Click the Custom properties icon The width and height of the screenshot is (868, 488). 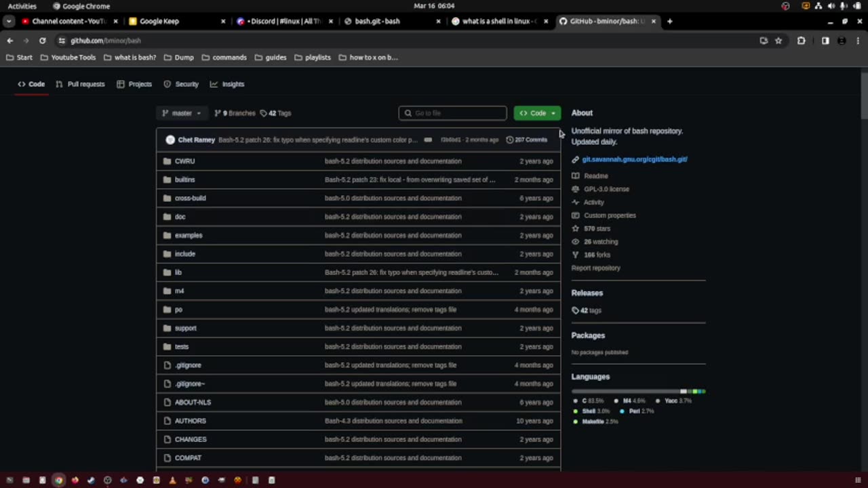tap(576, 216)
